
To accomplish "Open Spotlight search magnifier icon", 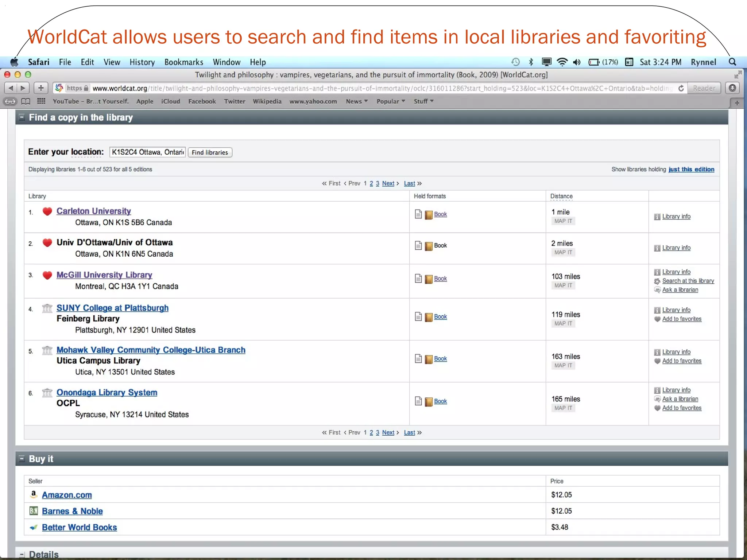I will pyautogui.click(x=732, y=62).
